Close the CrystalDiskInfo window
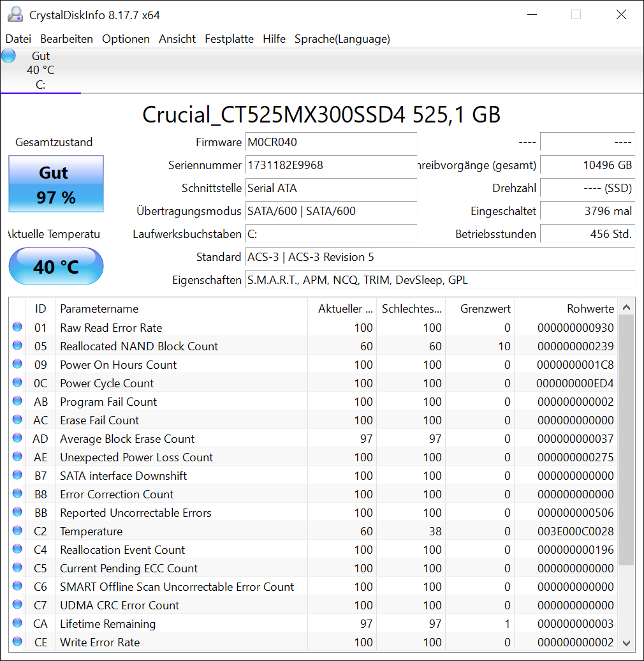 tap(621, 15)
